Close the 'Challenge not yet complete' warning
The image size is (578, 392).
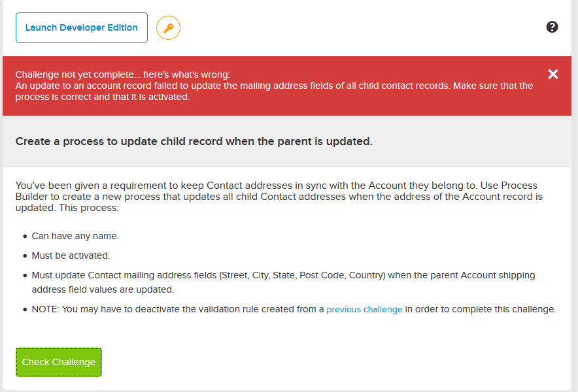[x=553, y=74]
